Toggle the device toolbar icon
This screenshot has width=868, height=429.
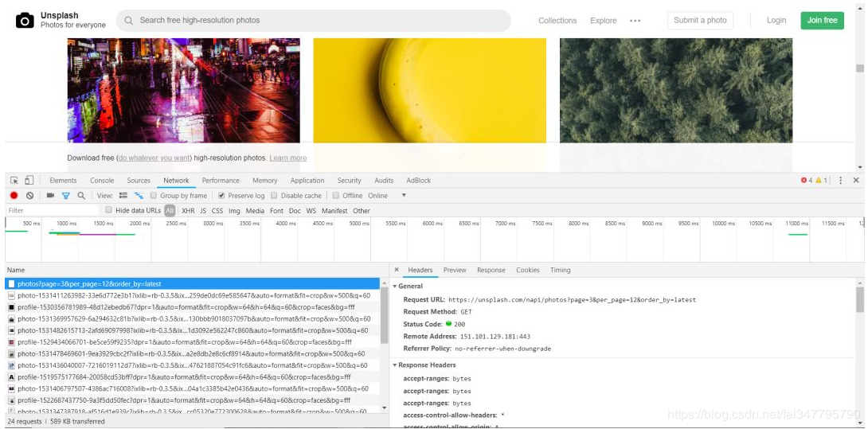point(29,181)
